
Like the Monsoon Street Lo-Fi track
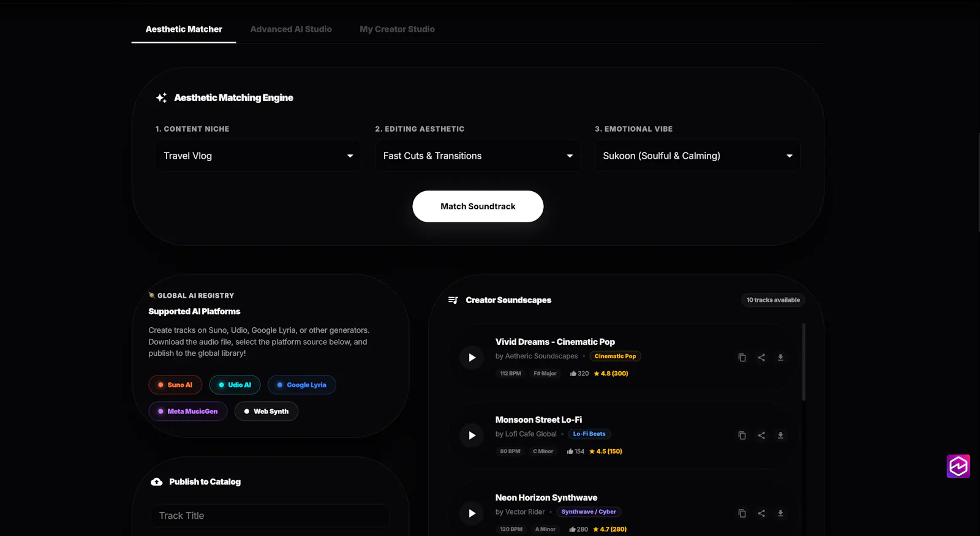pyautogui.click(x=570, y=451)
